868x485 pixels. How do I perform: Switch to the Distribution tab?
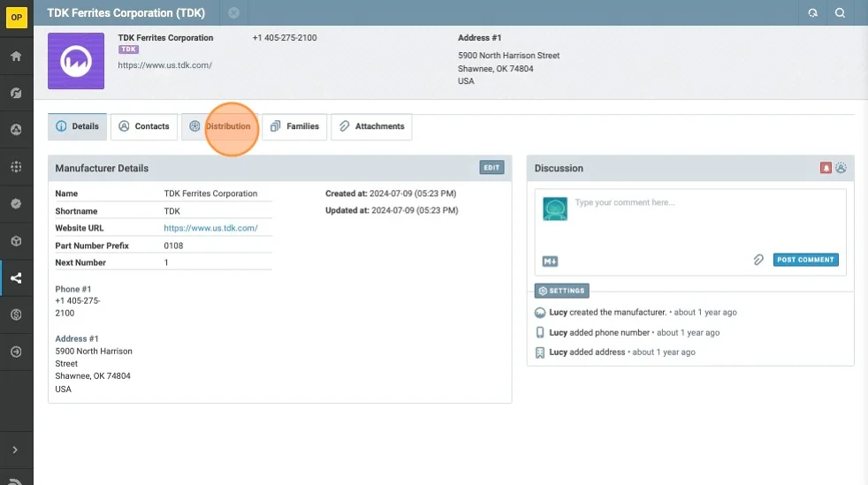pos(220,126)
